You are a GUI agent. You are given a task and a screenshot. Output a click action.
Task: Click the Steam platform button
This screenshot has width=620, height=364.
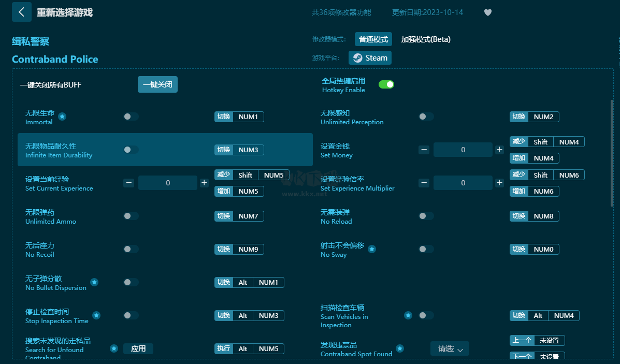click(x=370, y=57)
